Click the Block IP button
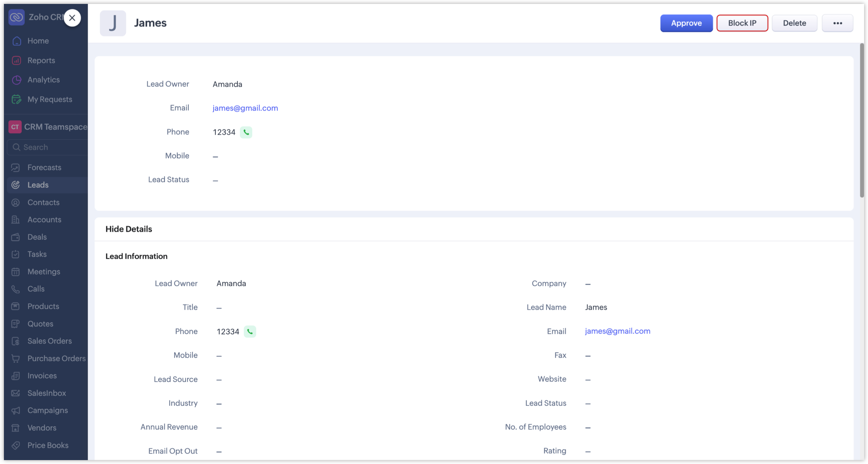Image resolution: width=868 pixels, height=464 pixels. point(742,23)
